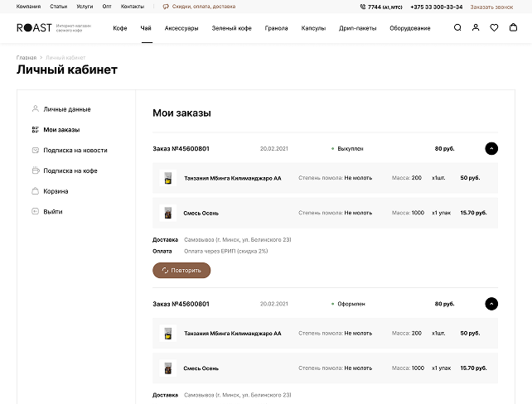Click the Танзания Мбинга product thumbnail in first order
Viewport: 532px width, 404px height.
point(167,178)
